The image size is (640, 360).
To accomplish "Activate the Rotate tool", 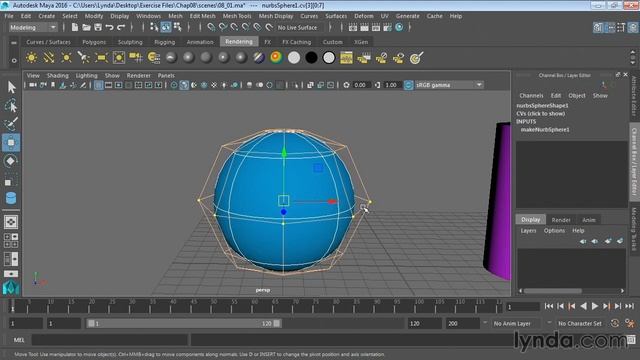I will 11,161.
